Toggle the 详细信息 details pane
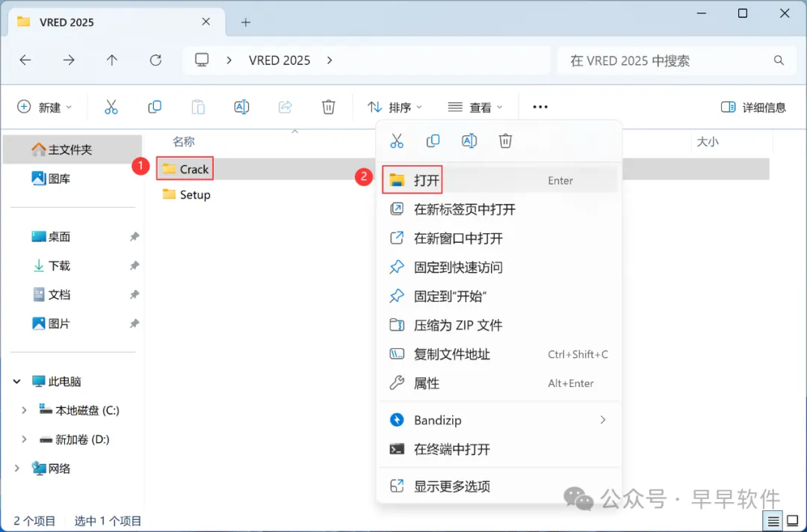 753,107
